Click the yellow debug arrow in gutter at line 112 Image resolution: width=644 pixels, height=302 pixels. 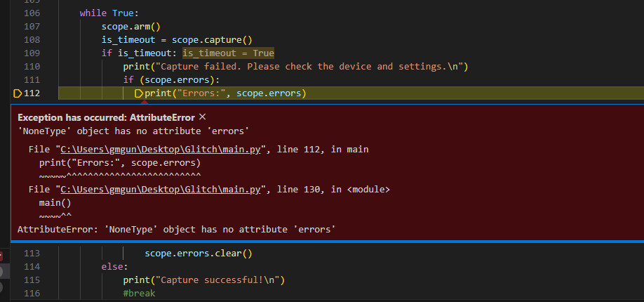18,93
